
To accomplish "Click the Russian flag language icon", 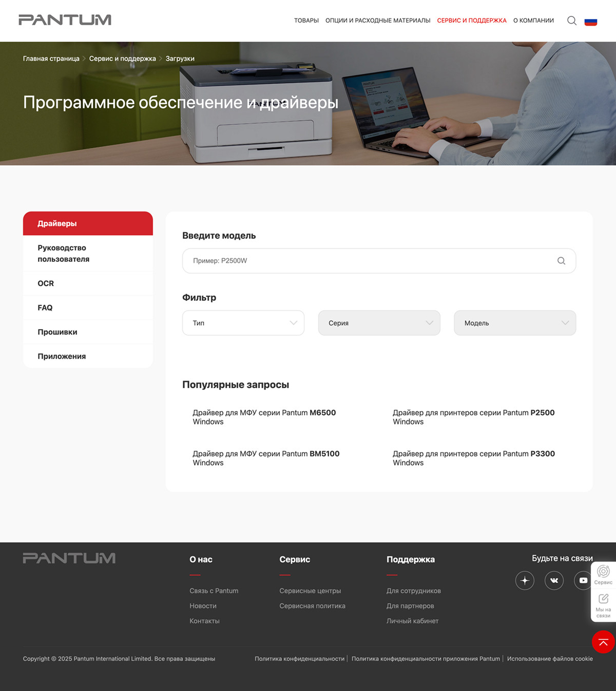I will point(591,21).
